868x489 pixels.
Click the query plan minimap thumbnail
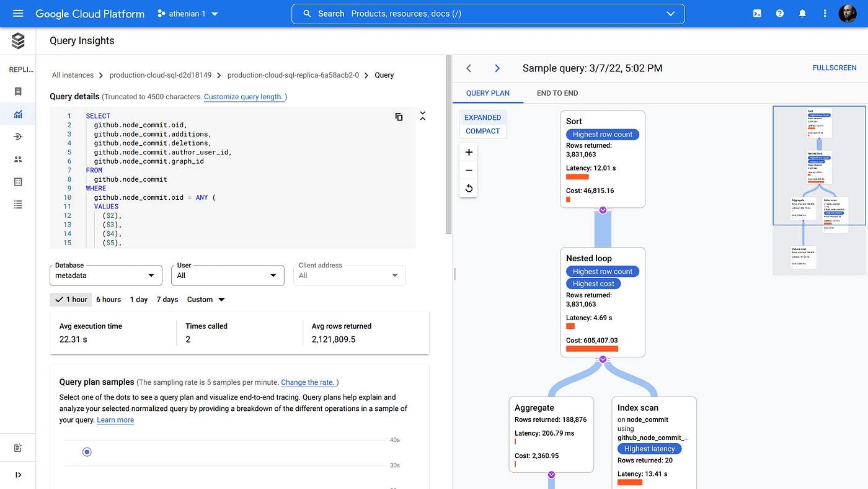click(x=819, y=190)
